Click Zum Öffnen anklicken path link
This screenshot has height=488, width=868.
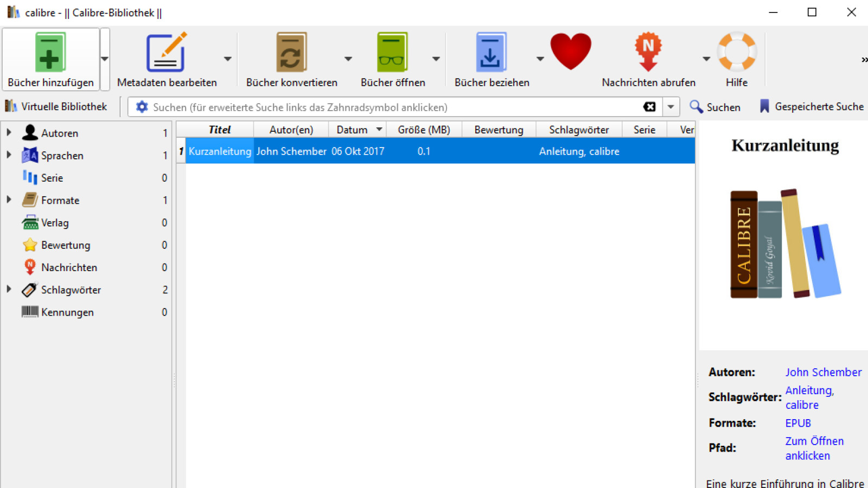pos(814,448)
